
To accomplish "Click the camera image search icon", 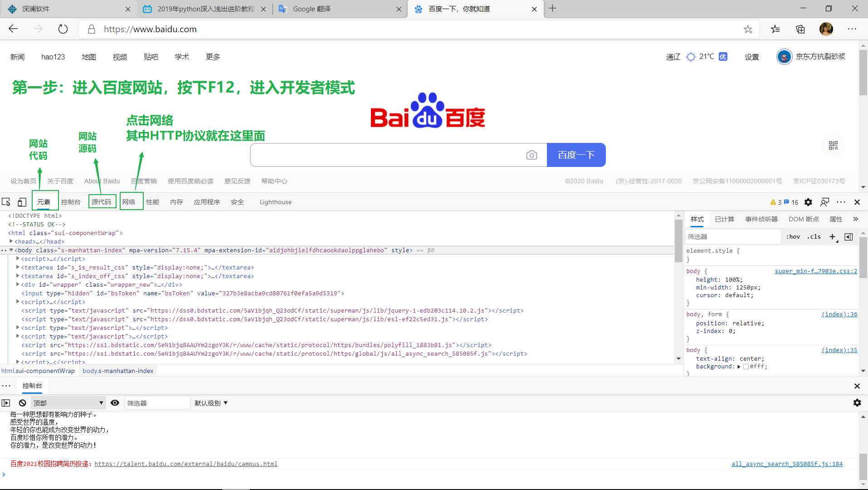I will click(532, 155).
